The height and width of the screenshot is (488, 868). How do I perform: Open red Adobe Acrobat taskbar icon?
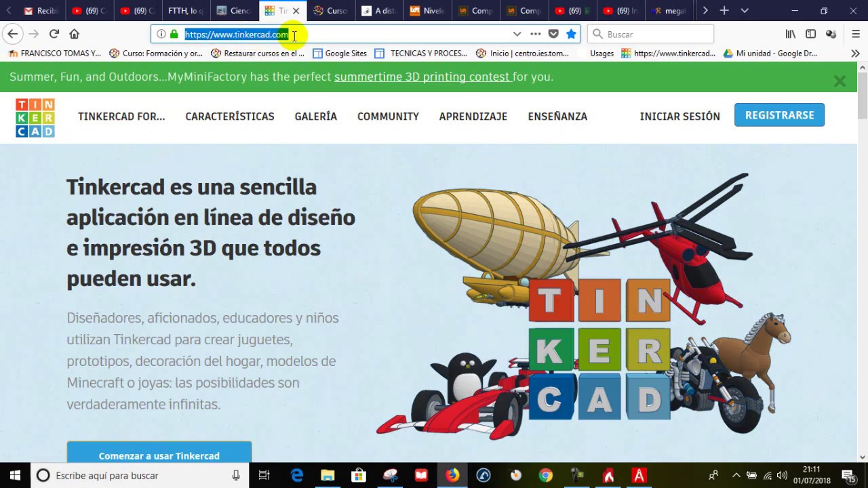click(639, 475)
